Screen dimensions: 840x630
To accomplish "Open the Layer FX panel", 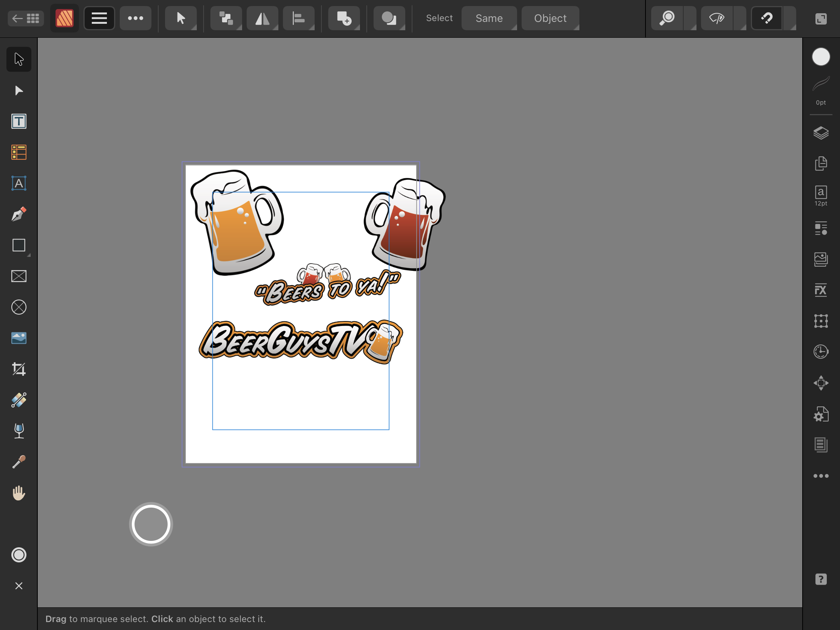I will coord(821,290).
